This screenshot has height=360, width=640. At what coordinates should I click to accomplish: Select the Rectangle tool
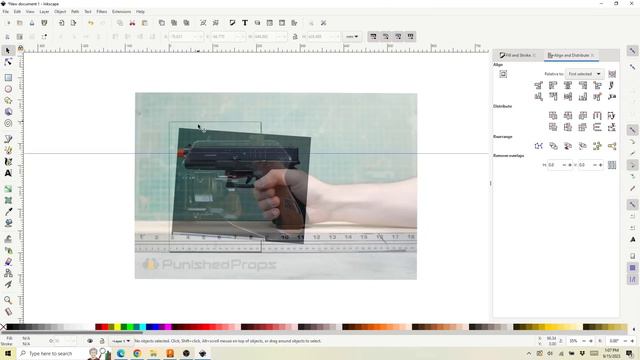pos(8,78)
